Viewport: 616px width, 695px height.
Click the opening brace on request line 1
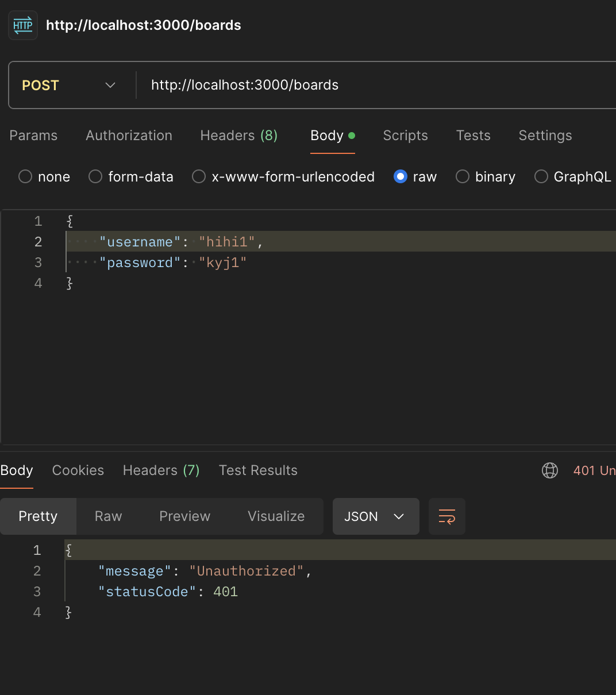point(70,221)
